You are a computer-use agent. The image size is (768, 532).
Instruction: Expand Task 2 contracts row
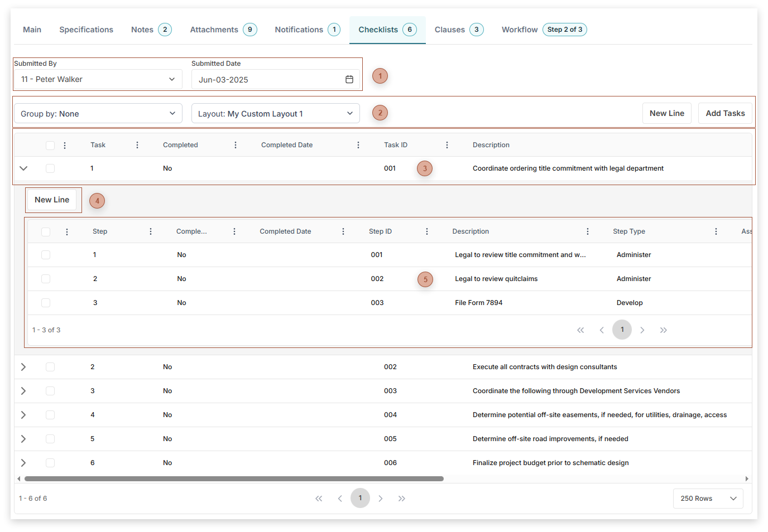(x=23, y=366)
